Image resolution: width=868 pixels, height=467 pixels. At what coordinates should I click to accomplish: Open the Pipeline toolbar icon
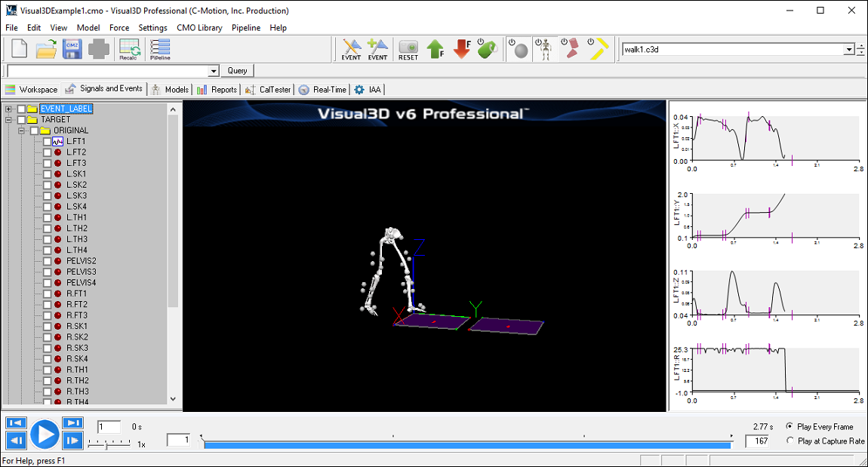(160, 49)
